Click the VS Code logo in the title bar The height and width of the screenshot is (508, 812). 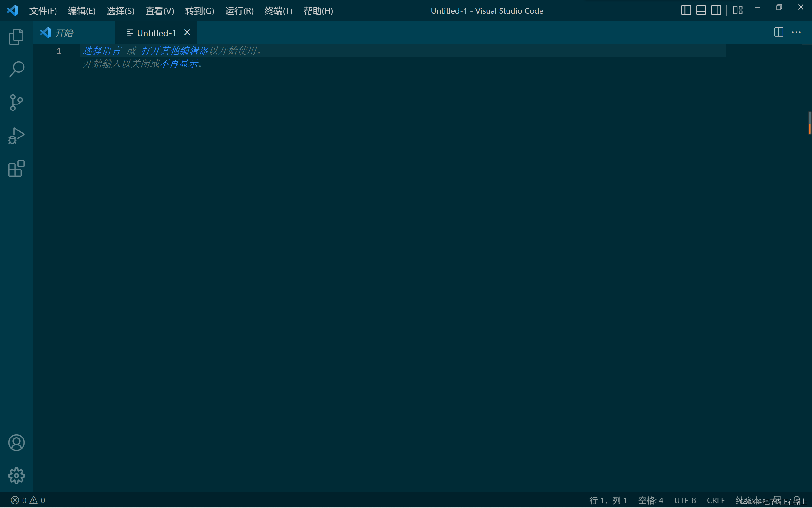pyautogui.click(x=12, y=10)
